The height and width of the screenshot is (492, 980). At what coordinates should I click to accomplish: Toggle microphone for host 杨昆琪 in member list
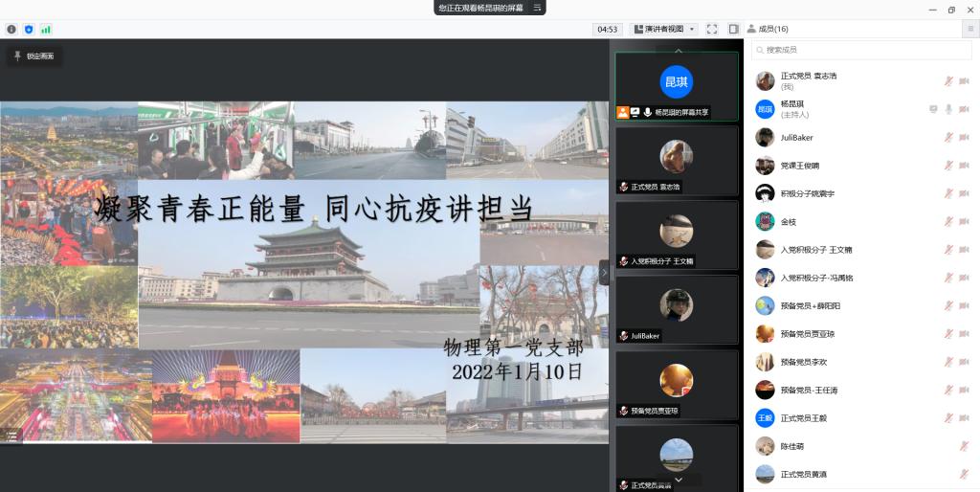tap(948, 109)
